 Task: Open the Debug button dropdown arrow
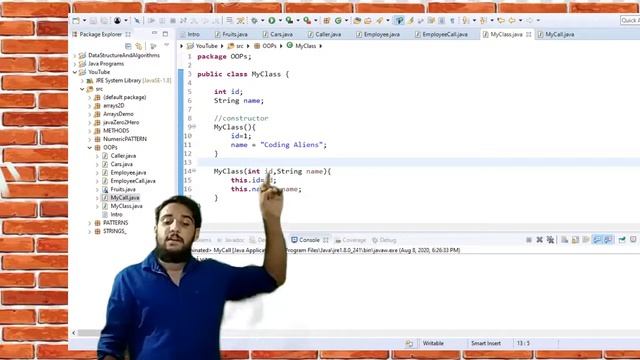262,20
